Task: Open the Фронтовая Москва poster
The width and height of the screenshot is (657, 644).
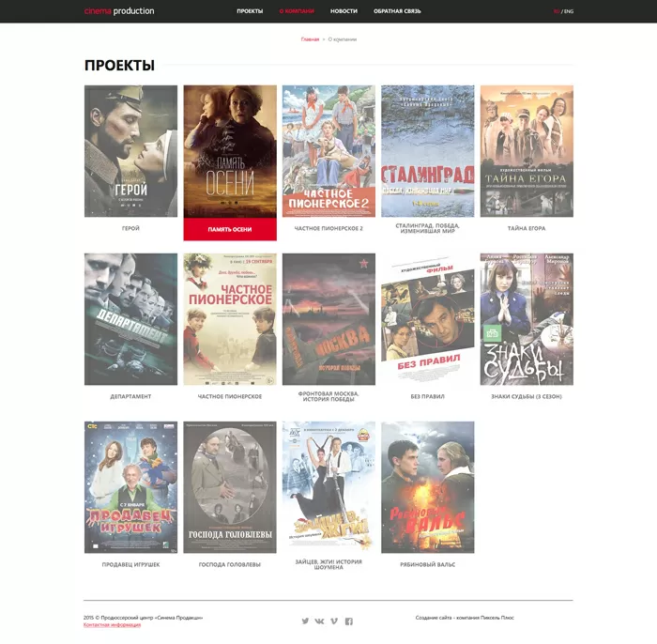Action: tap(328, 319)
